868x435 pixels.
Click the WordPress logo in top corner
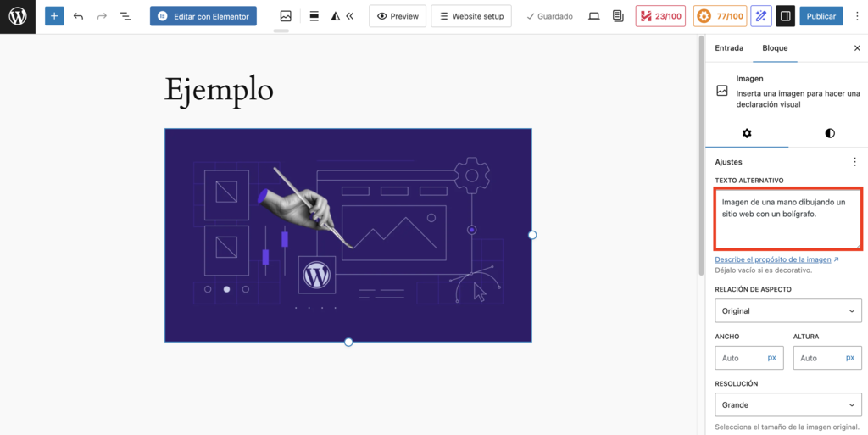pyautogui.click(x=18, y=17)
